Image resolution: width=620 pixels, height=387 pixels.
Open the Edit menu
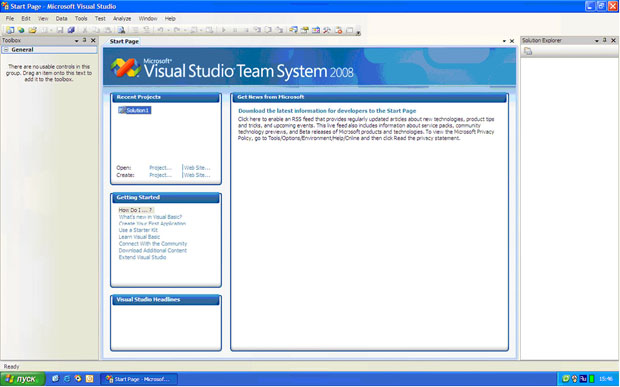[26, 19]
